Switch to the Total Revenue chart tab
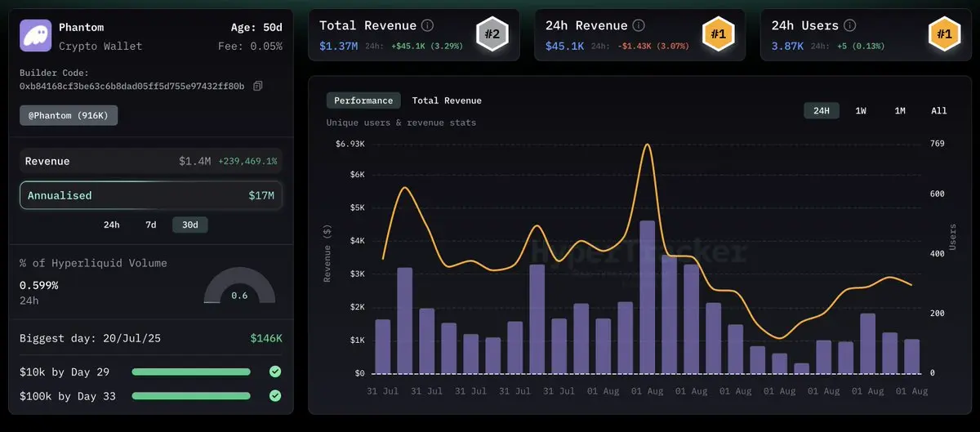Image resolution: width=980 pixels, height=432 pixels. (x=447, y=100)
